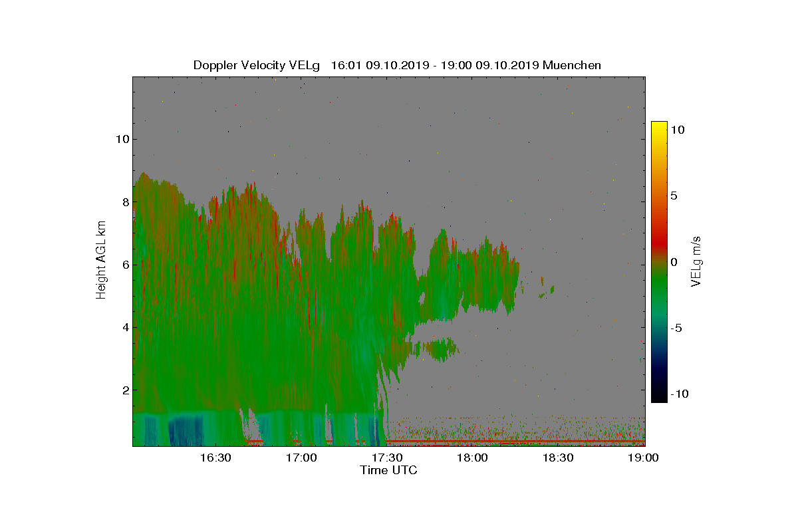The height and width of the screenshot is (532, 798).
Task: Click the height tick label 8
Action: pos(124,202)
